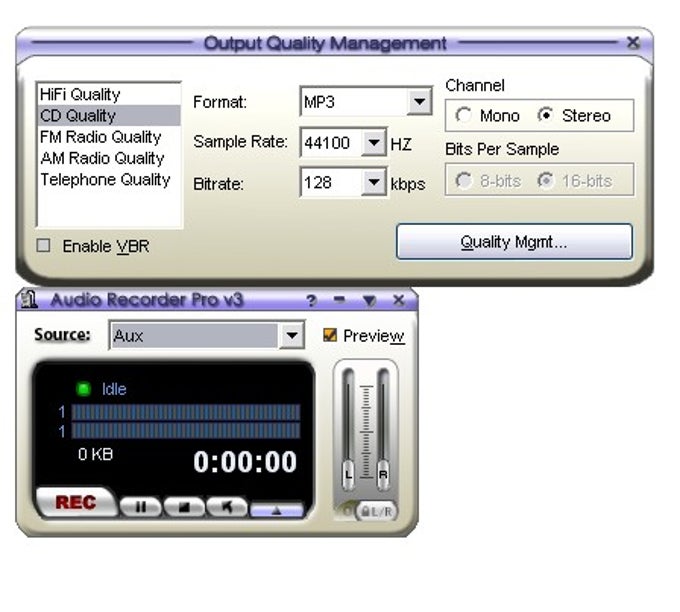Select the Stereo channel option
680x612 pixels.
coord(546,115)
